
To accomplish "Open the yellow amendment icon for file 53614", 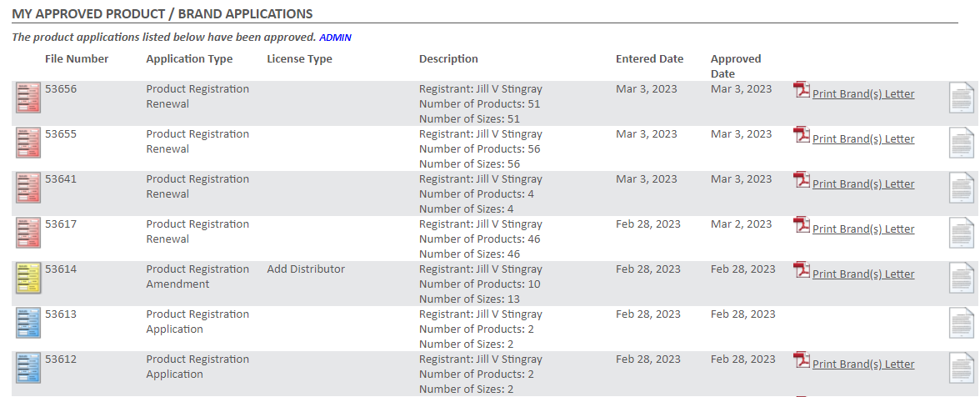I will pyautogui.click(x=28, y=278).
